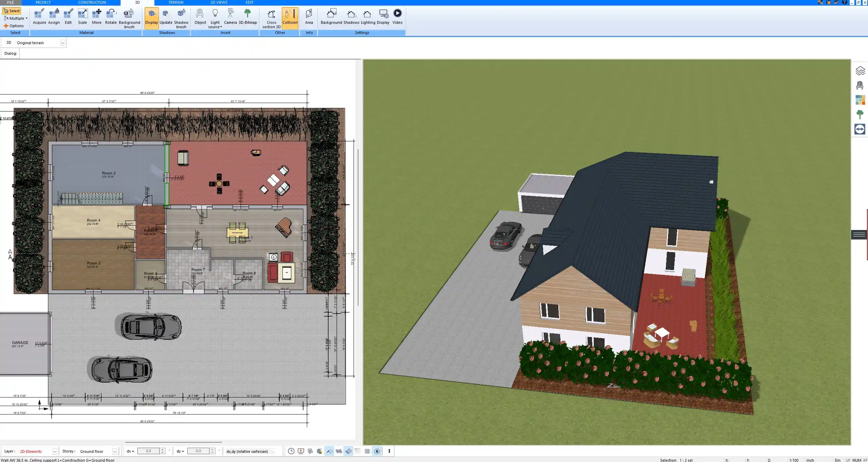Toggle the north arrow indicator
Screen dimensions: 868x462
(376, 451)
